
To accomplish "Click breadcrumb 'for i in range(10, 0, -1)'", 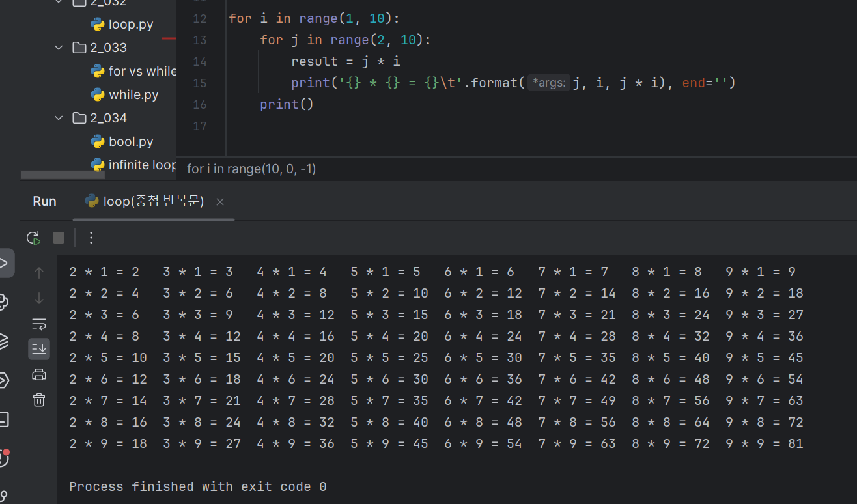I will (251, 169).
